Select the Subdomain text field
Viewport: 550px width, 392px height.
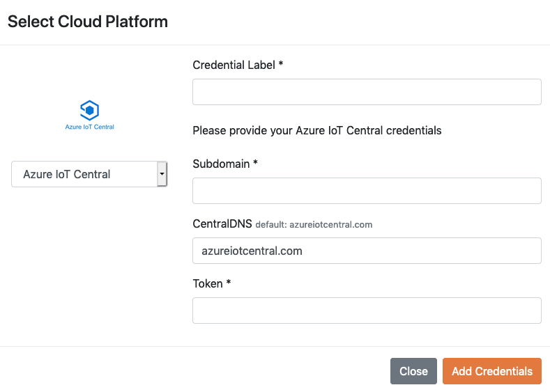(x=367, y=191)
